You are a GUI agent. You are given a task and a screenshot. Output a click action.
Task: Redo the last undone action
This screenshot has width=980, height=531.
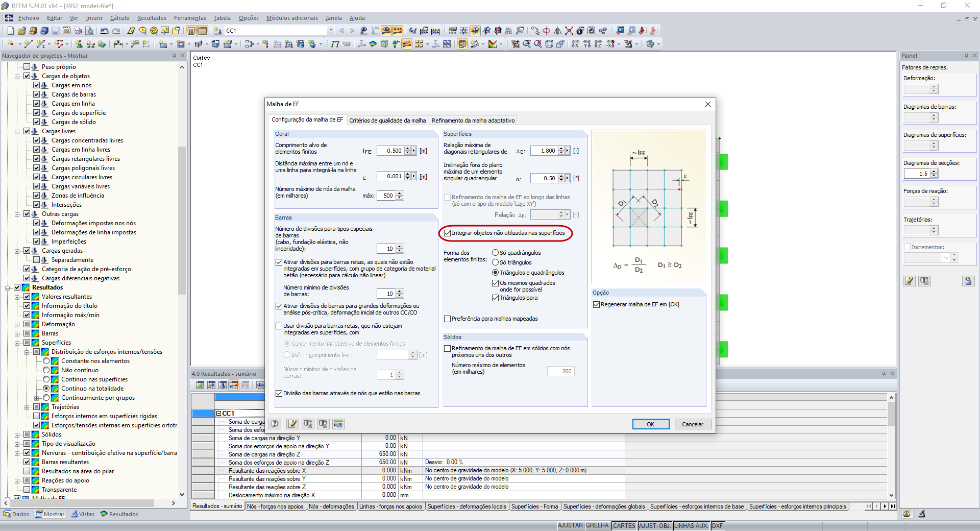pyautogui.click(x=116, y=31)
